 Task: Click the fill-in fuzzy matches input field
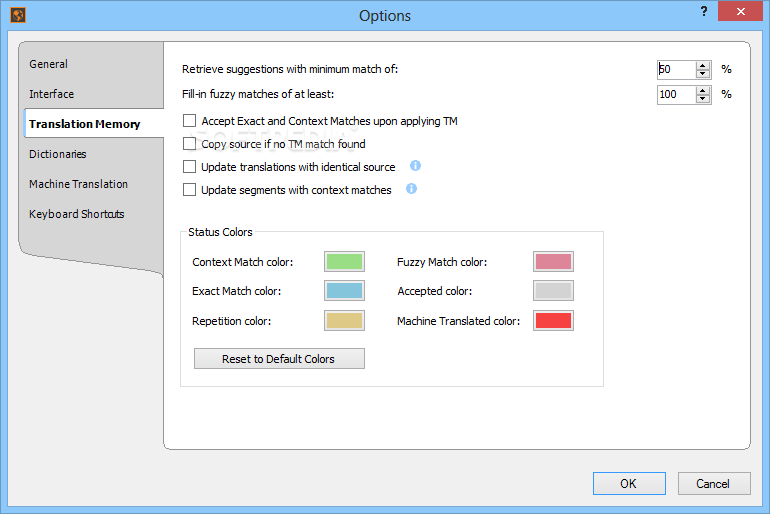pyautogui.click(x=675, y=95)
